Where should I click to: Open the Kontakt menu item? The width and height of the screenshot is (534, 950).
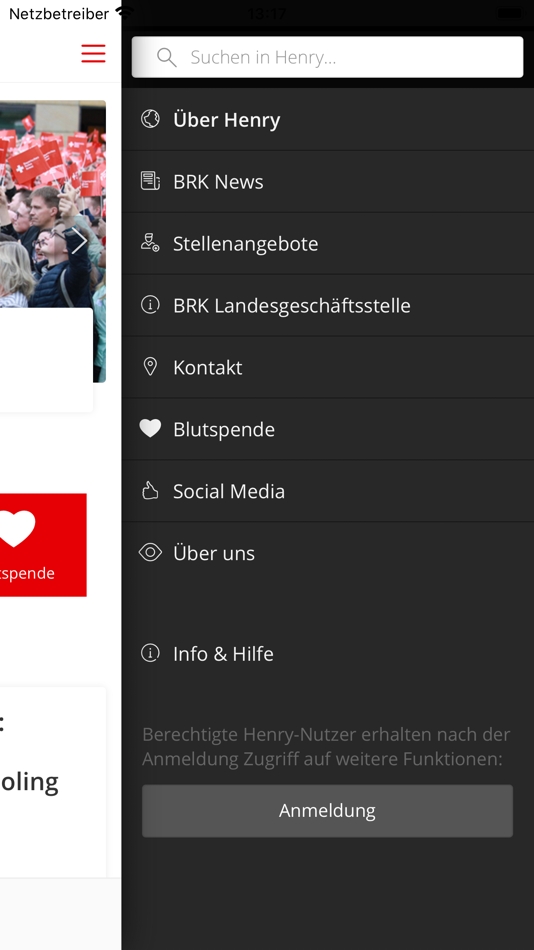328,367
